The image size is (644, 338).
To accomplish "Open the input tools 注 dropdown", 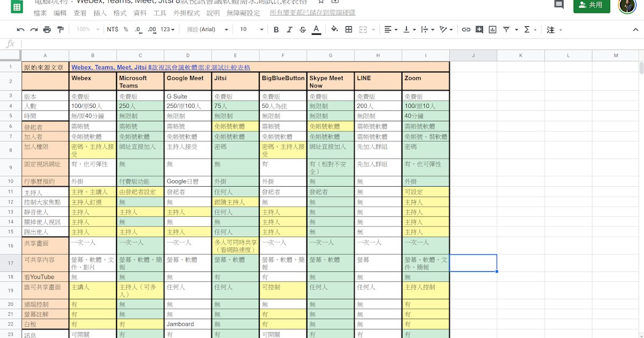I will [553, 30].
